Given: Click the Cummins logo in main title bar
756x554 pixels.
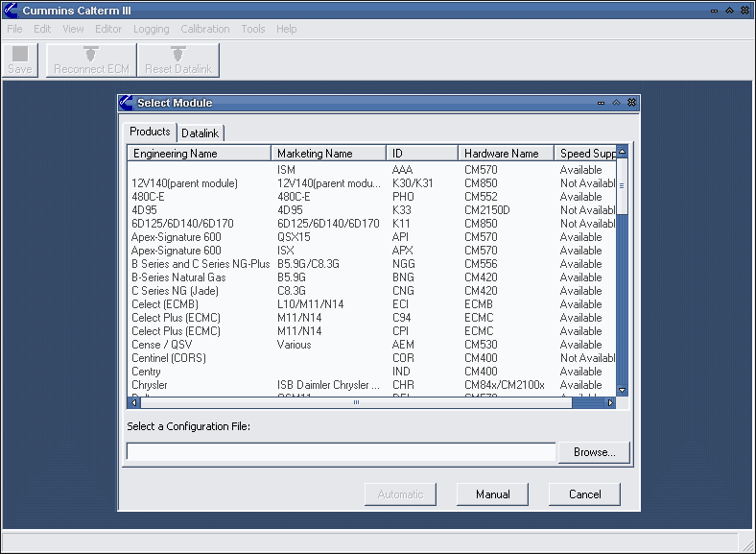Looking at the screenshot, I should [11, 11].
